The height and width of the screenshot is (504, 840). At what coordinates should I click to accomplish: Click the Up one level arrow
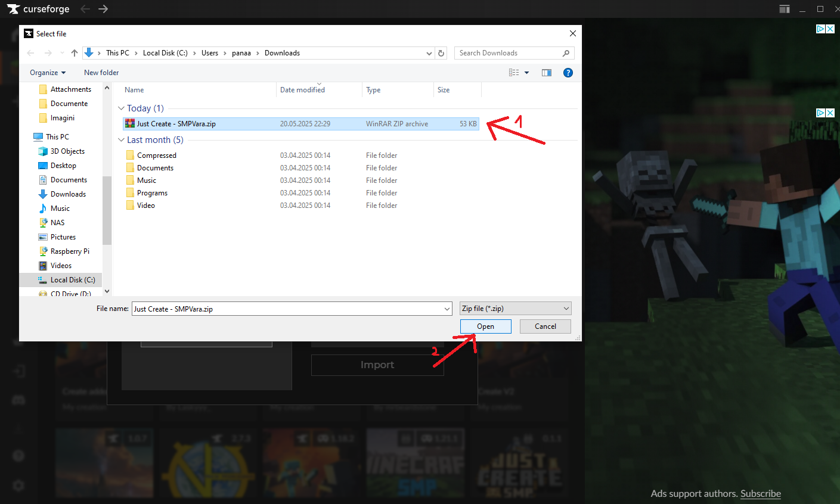75,53
